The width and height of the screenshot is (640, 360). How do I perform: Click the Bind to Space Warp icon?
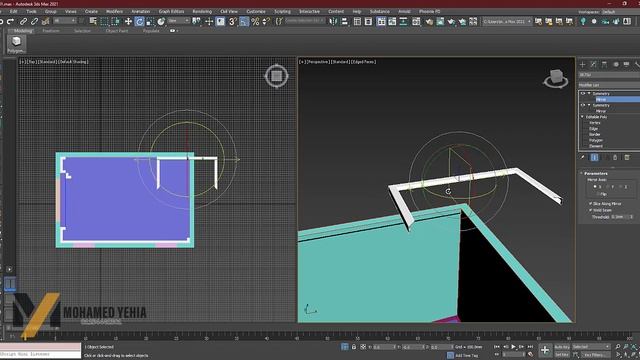[46, 21]
